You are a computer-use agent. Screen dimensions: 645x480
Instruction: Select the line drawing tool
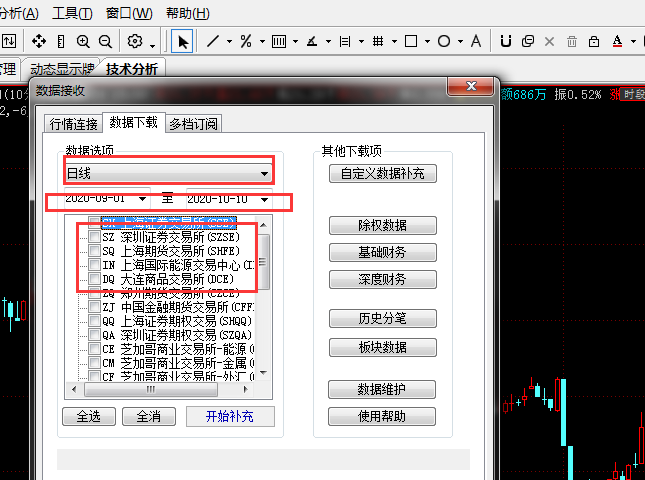click(213, 41)
